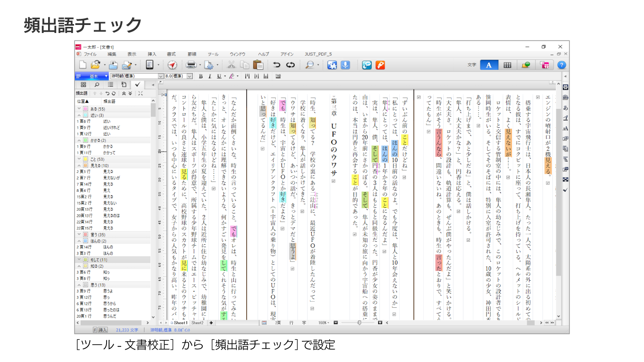Click the 頻出語 column header
The image size is (644, 362).
109,101
